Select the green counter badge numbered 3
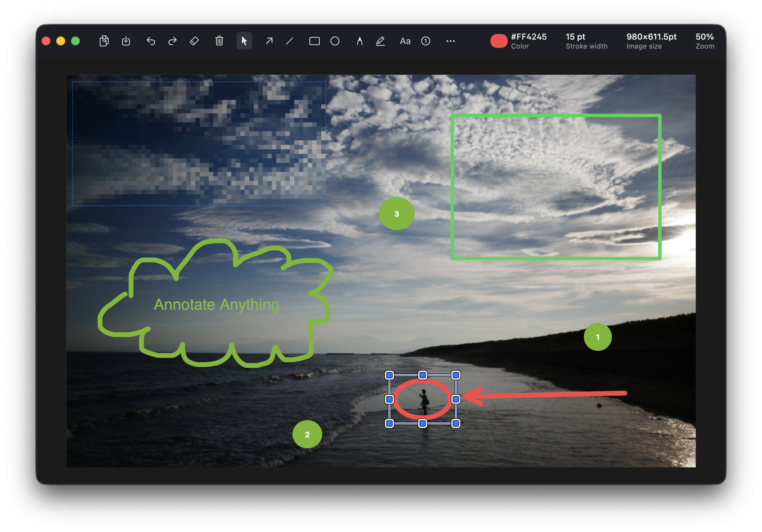The width and height of the screenshot is (762, 532). [397, 214]
